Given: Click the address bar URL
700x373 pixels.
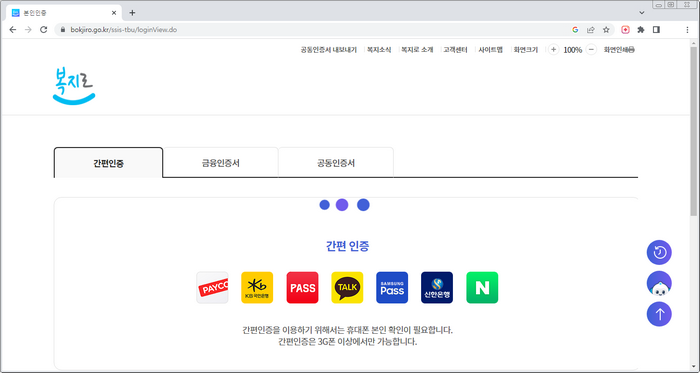Looking at the screenshot, I should 124,30.
